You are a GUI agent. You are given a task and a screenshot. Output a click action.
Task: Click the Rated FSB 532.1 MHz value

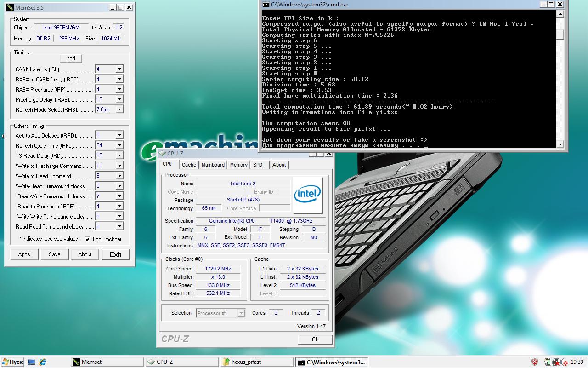(x=218, y=293)
